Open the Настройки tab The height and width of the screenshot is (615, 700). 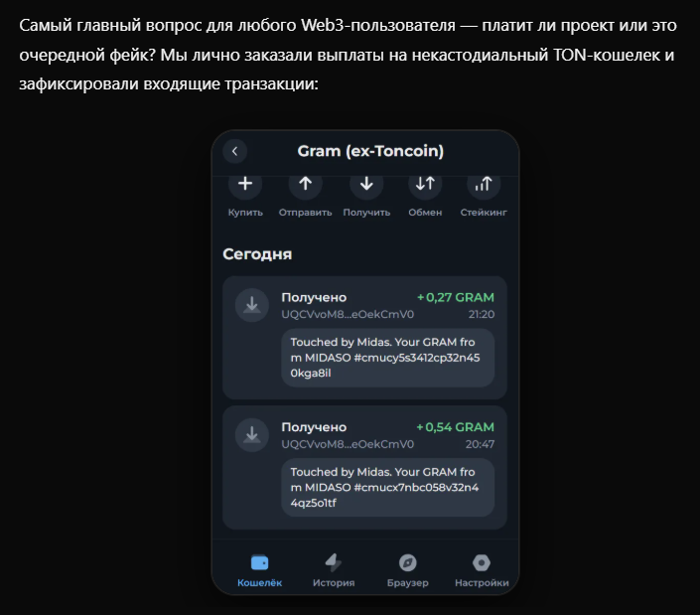[x=482, y=571]
